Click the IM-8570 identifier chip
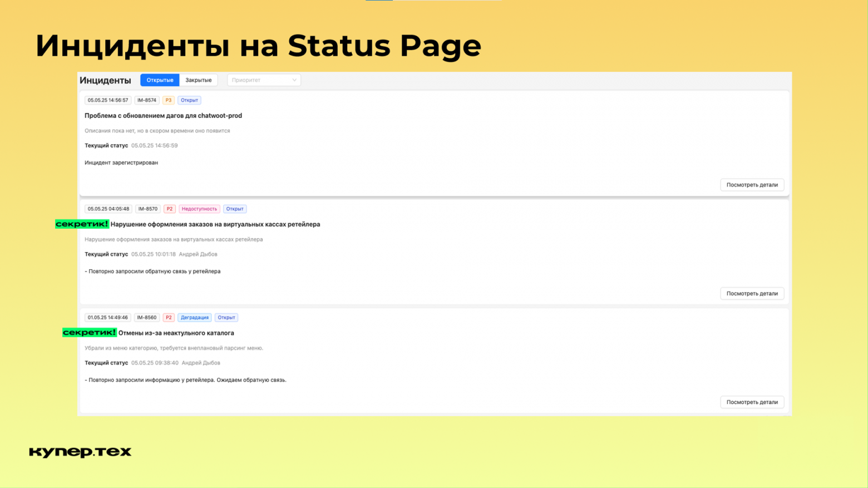868x488 pixels. tap(148, 209)
